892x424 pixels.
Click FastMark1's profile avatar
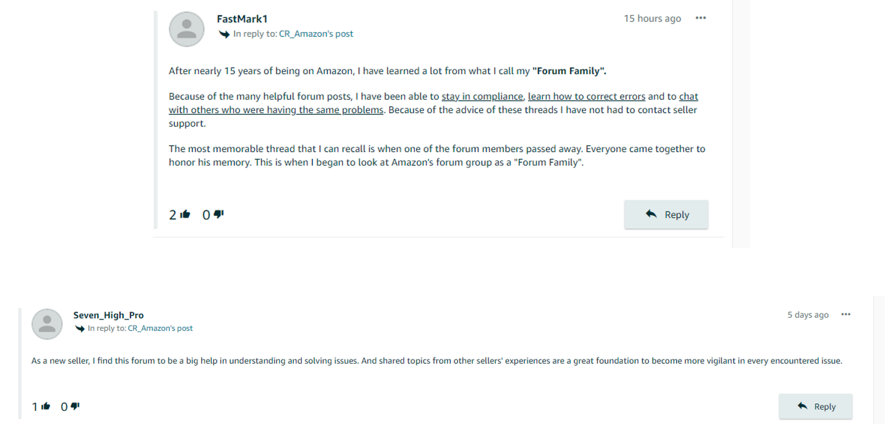pyautogui.click(x=187, y=29)
